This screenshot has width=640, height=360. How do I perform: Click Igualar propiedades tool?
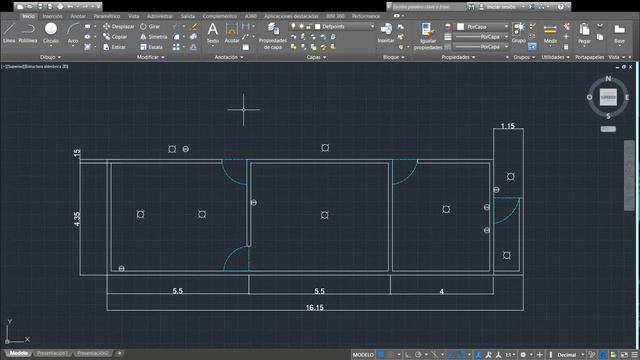point(428,36)
